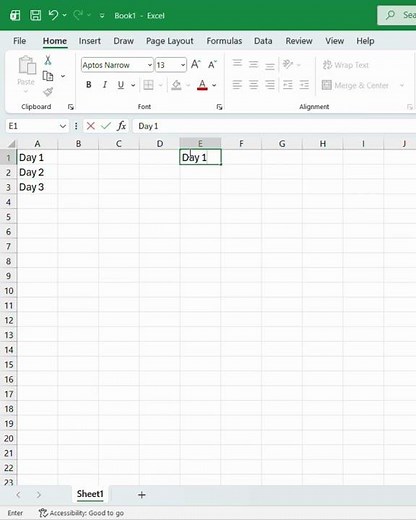Viewport: 416px width, 520px height.
Task: Go to the Formulas tab
Action: [224, 41]
